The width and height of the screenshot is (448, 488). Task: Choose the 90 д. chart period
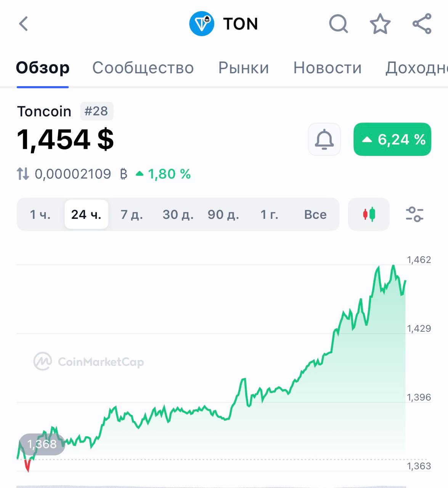point(223,215)
